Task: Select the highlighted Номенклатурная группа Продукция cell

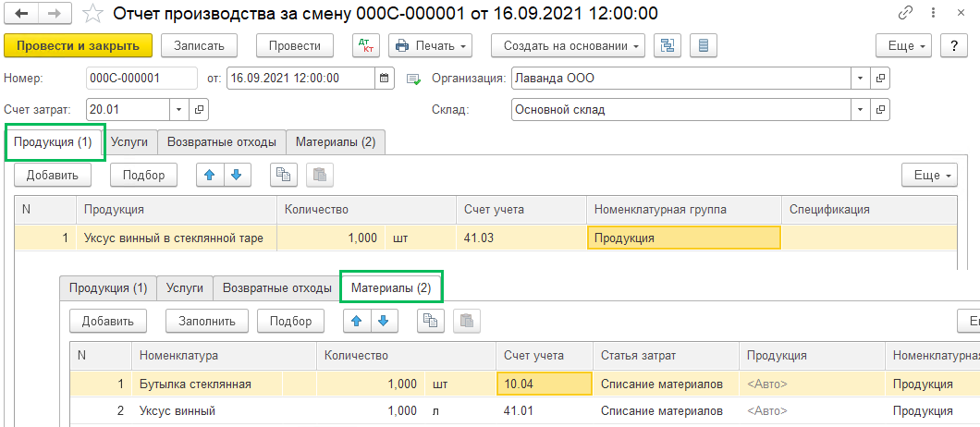Action: tap(684, 238)
